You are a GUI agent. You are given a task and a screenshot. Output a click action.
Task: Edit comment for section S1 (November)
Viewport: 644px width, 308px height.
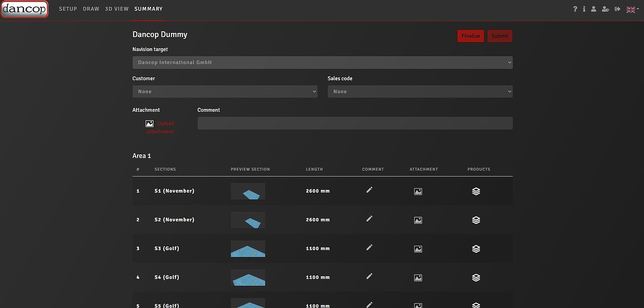coord(369,190)
